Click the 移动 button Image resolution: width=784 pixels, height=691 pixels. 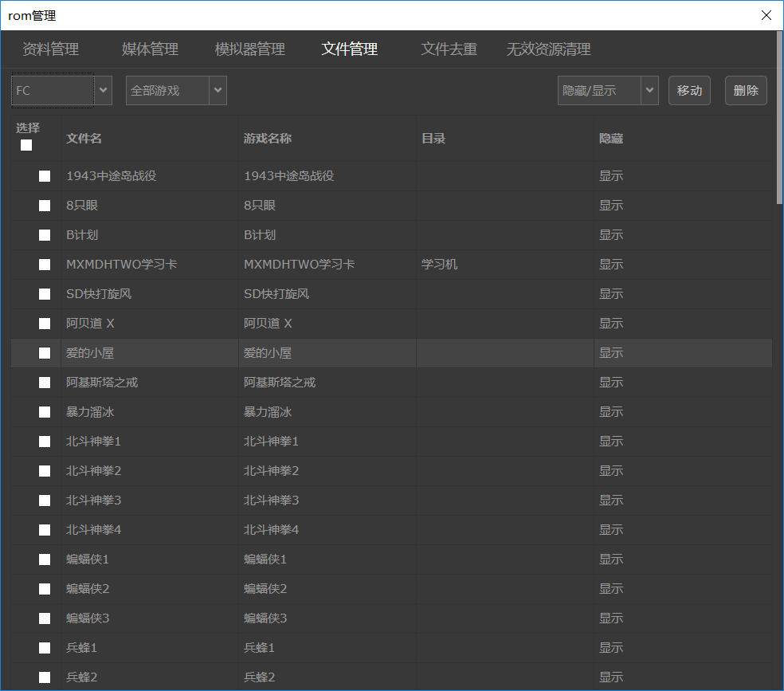(x=689, y=91)
